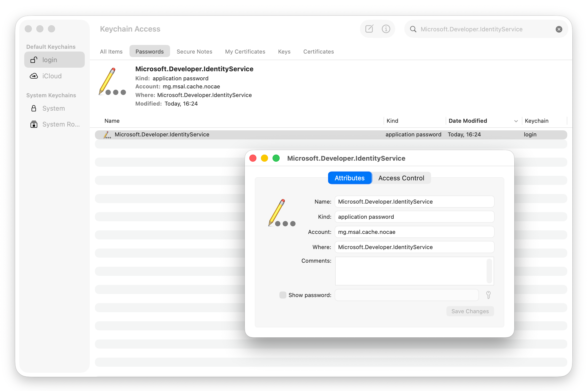
Task: Click the compose new keychain item icon
Action: (369, 29)
